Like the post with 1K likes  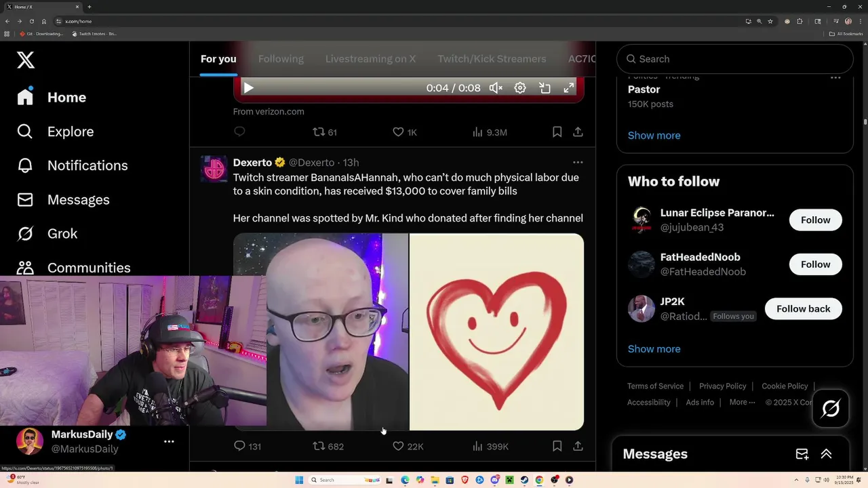point(405,132)
